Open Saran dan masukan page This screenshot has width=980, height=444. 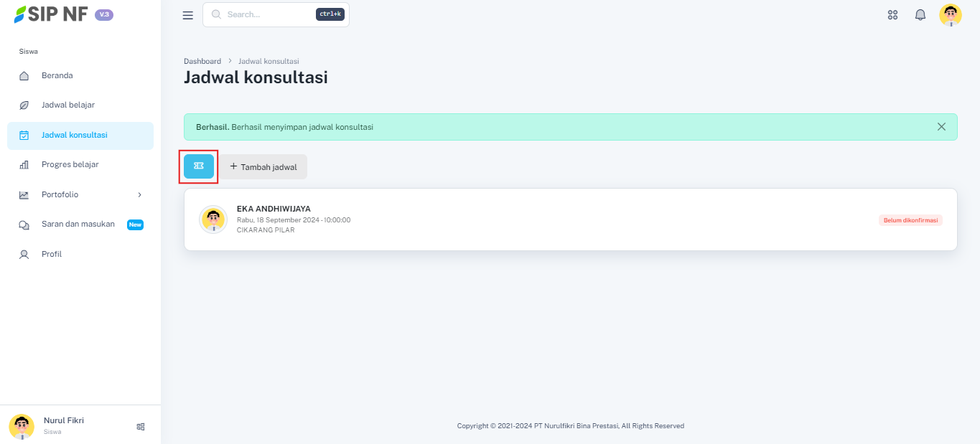coord(78,225)
